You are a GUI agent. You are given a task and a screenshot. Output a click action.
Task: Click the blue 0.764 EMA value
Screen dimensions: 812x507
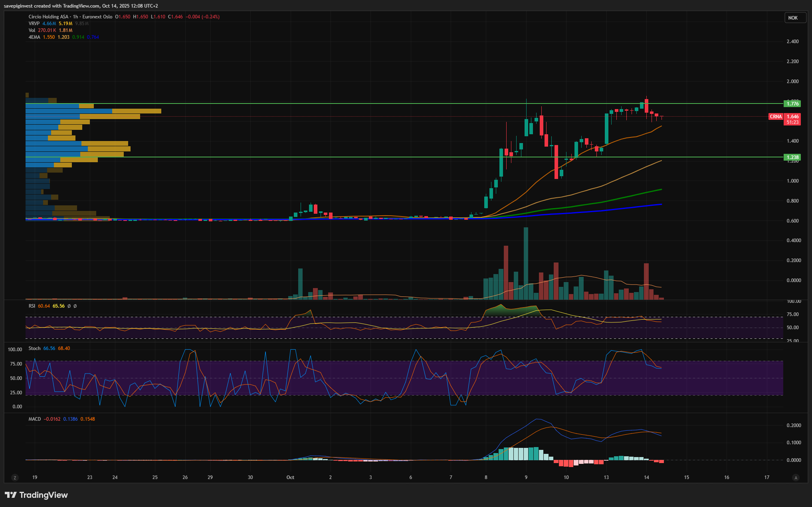coord(93,37)
